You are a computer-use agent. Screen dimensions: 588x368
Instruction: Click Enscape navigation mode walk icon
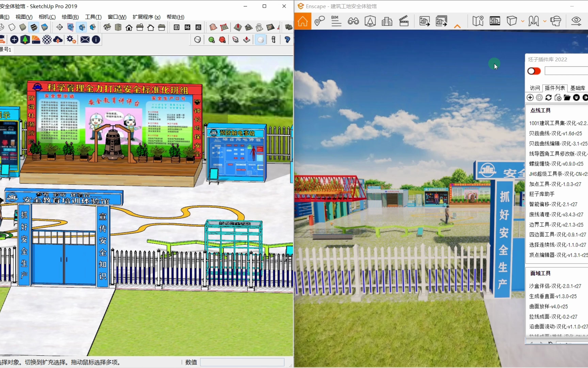tap(534, 21)
